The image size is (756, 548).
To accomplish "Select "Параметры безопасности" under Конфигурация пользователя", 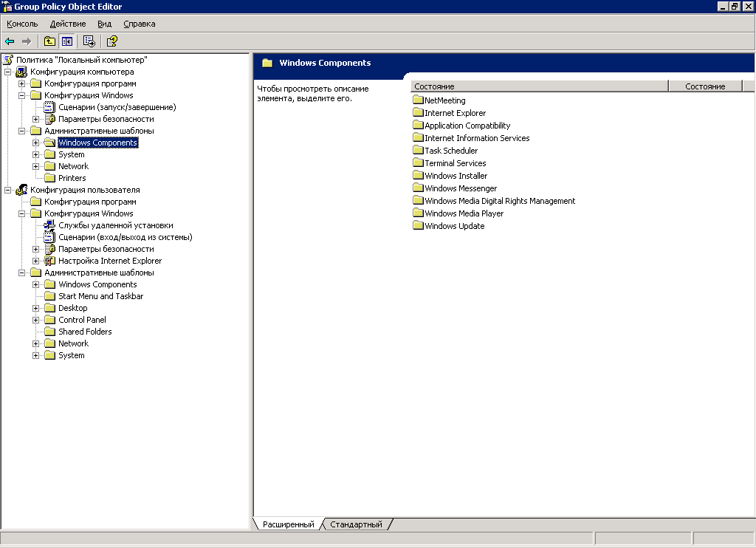I will pyautogui.click(x=106, y=249).
